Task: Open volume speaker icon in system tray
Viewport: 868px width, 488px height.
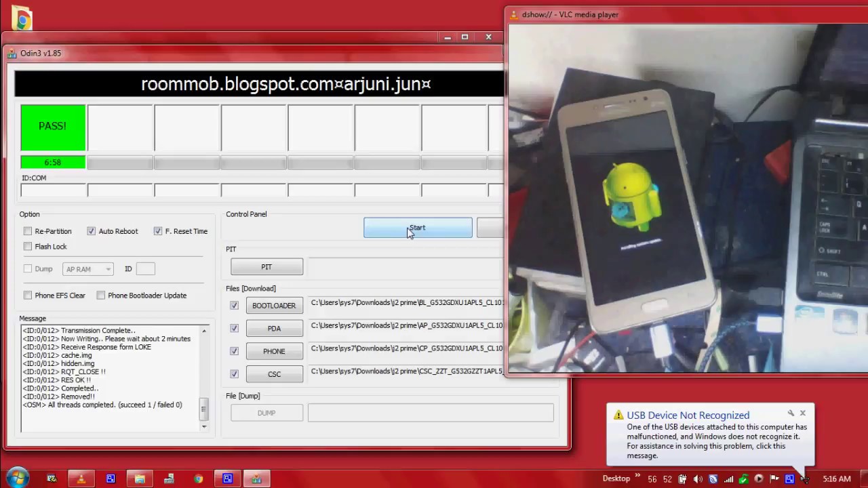Action: pos(699,479)
